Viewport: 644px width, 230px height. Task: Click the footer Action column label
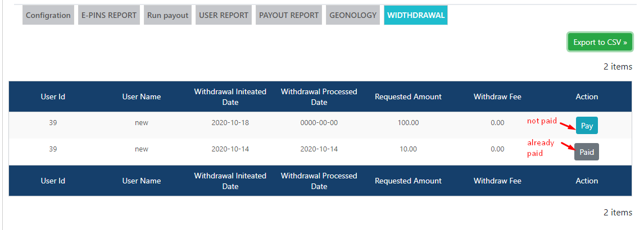587,181
